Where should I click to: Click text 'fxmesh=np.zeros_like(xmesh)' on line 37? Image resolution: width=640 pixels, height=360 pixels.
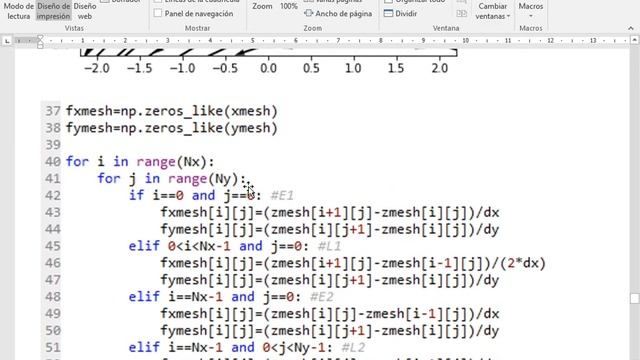(x=171, y=111)
